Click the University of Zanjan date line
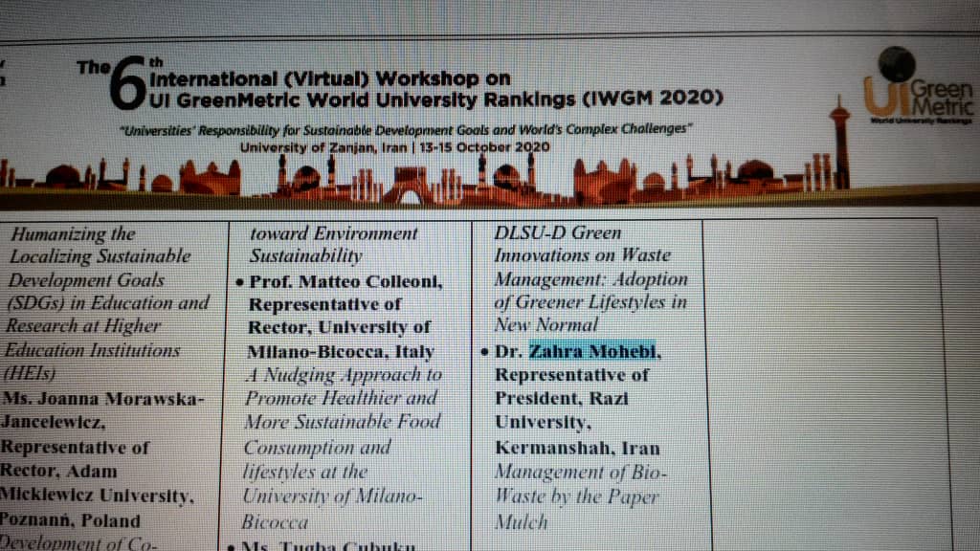The height and width of the screenshot is (551, 980). (394, 146)
